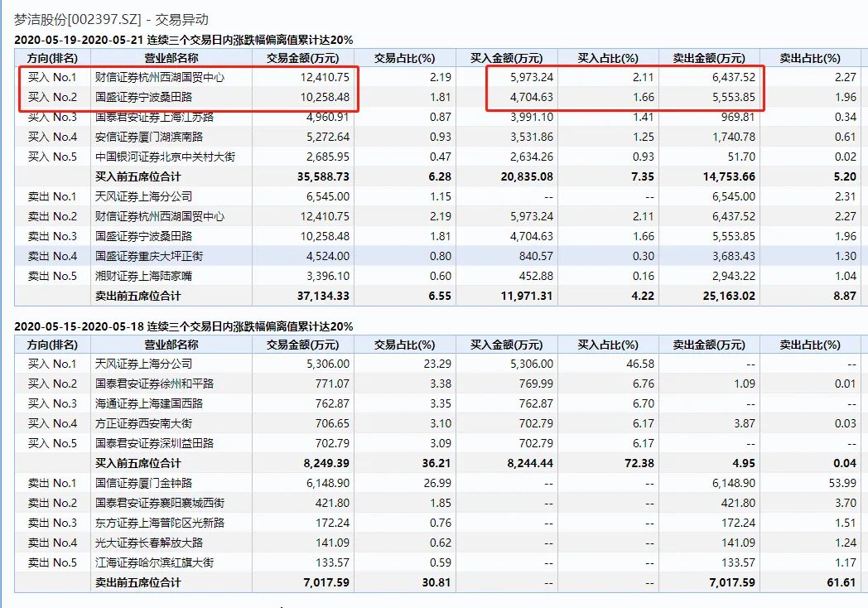
Task: Select the sell percentage 53.99
Action: 842,484
